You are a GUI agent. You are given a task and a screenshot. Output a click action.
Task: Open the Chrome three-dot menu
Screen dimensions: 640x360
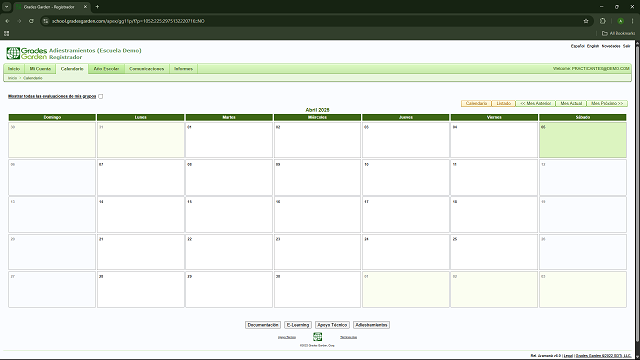tap(633, 21)
